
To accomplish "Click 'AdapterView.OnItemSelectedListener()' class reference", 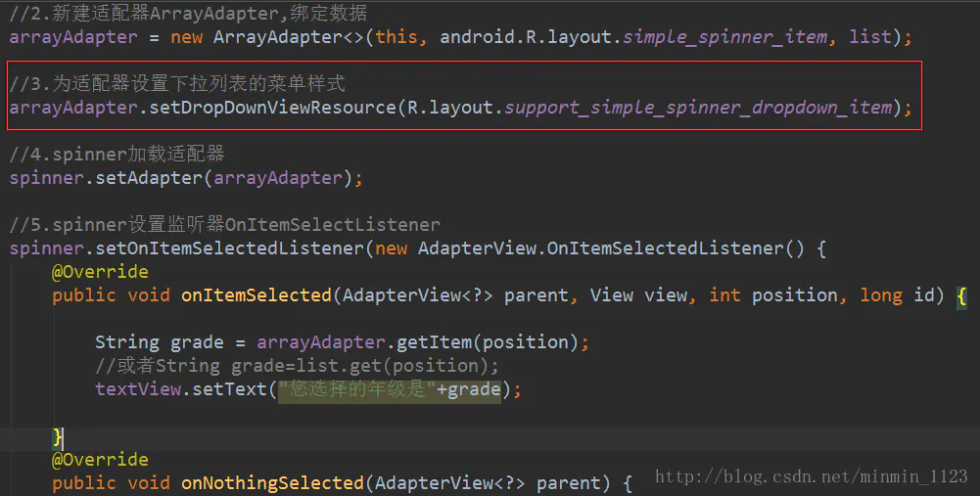I will coord(611,248).
